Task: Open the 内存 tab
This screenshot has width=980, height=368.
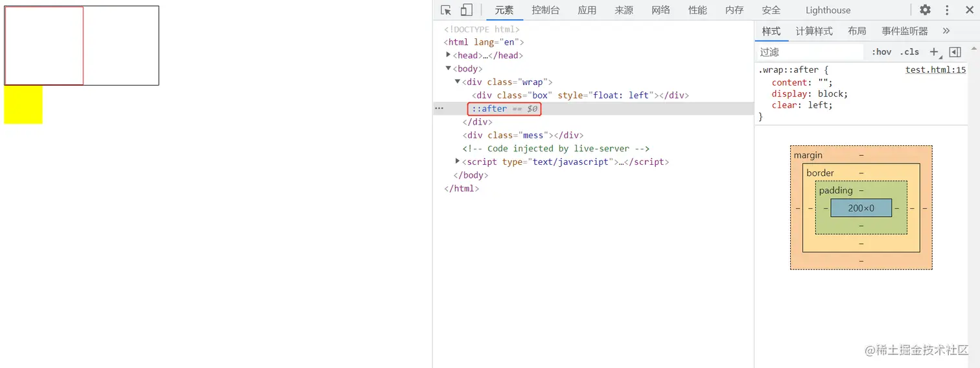Action: tap(734, 10)
